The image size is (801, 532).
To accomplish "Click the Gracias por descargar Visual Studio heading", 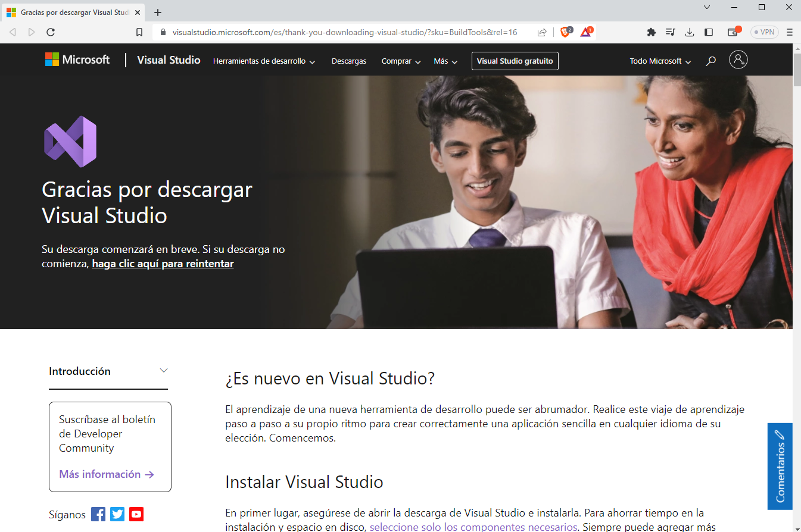I will click(147, 202).
